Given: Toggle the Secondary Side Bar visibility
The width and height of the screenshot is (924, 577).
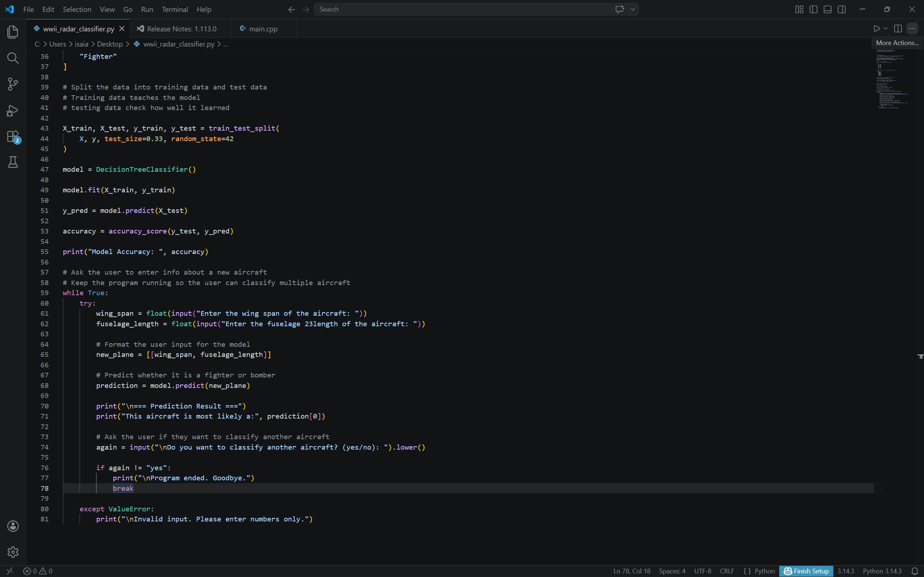Looking at the screenshot, I should 842,9.
